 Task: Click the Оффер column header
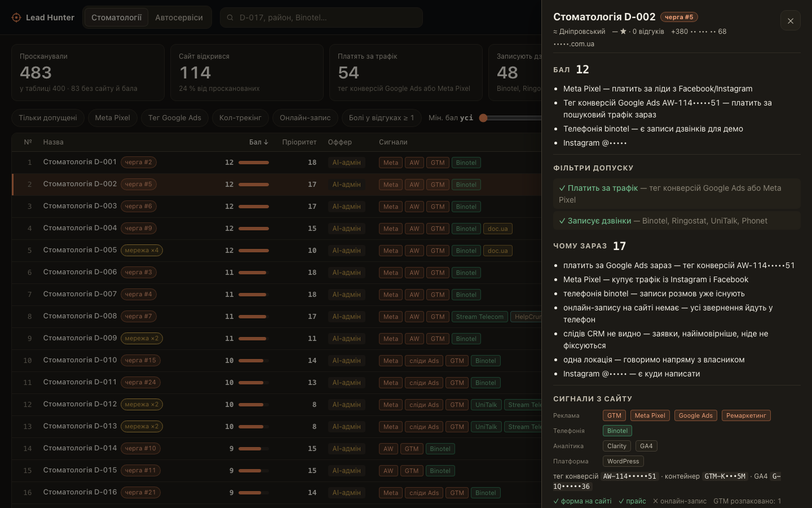[x=340, y=142]
